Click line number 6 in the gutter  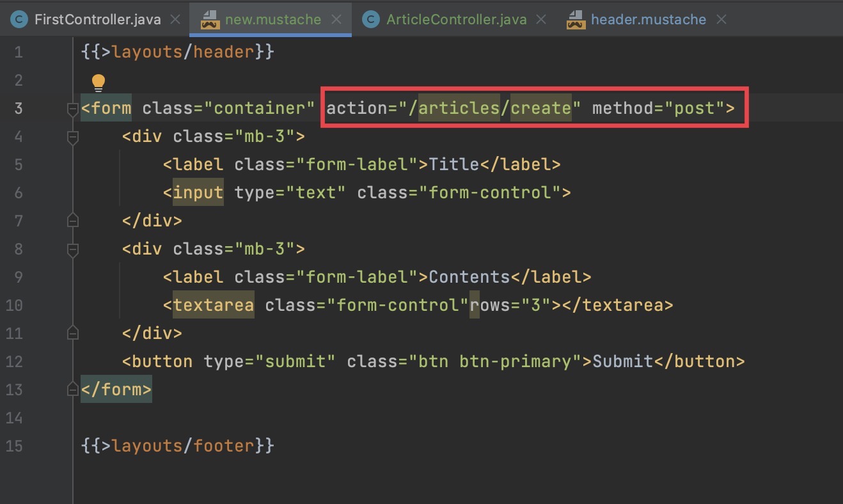pyautogui.click(x=17, y=193)
